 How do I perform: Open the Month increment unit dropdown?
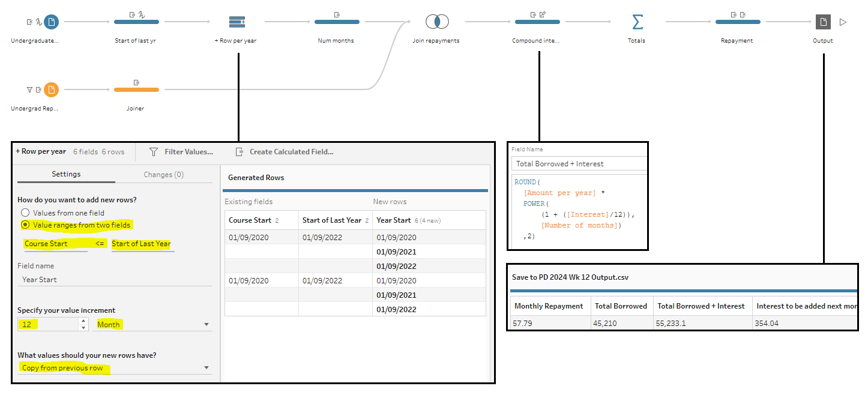click(x=153, y=324)
